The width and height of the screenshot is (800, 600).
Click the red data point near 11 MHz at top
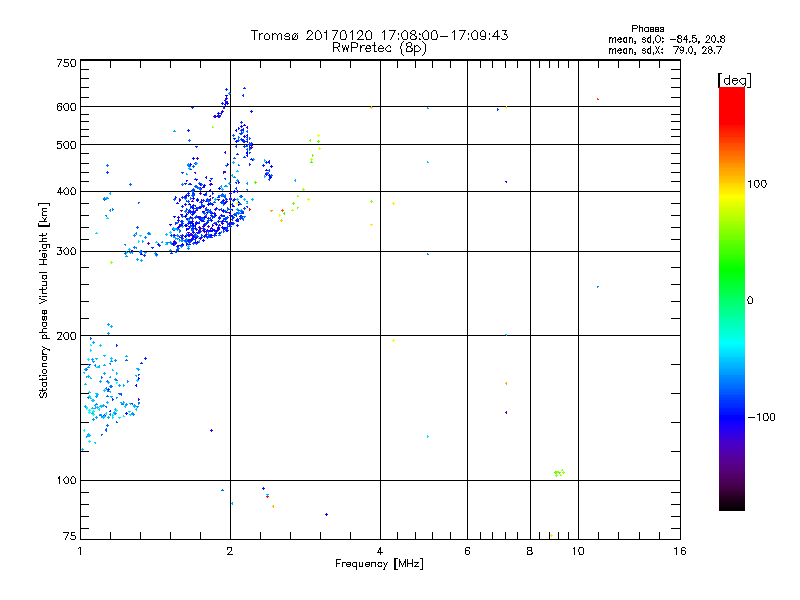pyautogui.click(x=598, y=99)
